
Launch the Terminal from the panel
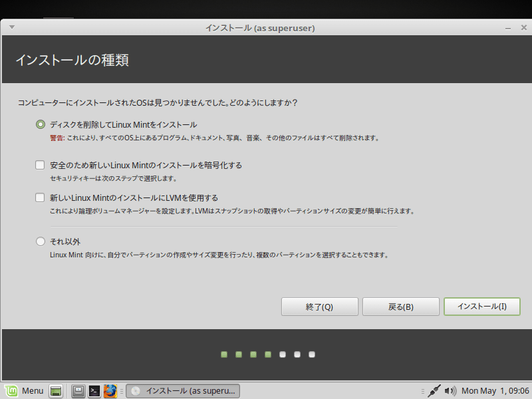[x=94, y=391]
